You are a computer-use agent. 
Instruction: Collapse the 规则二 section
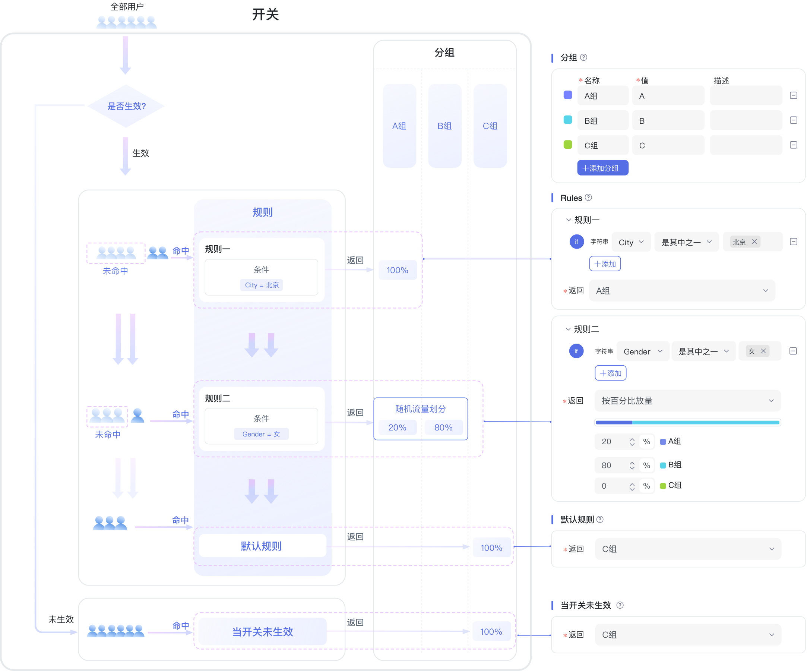[x=568, y=329]
